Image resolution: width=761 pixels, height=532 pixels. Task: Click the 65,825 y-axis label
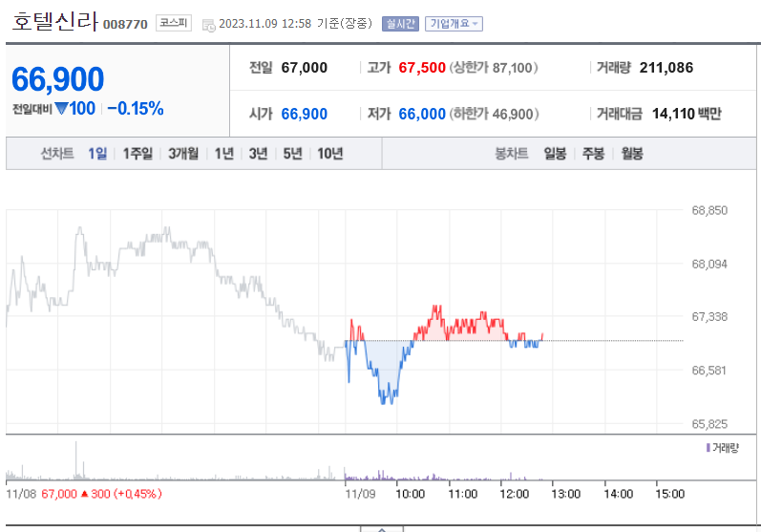point(709,424)
